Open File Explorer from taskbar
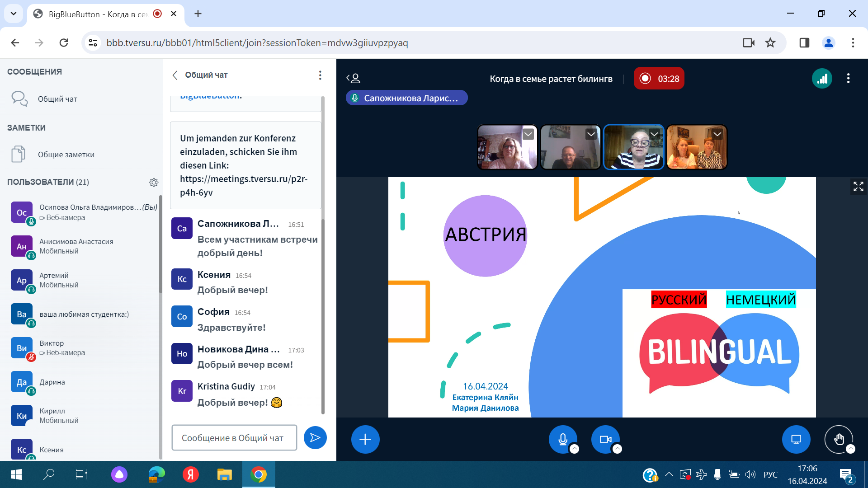 pyautogui.click(x=224, y=474)
